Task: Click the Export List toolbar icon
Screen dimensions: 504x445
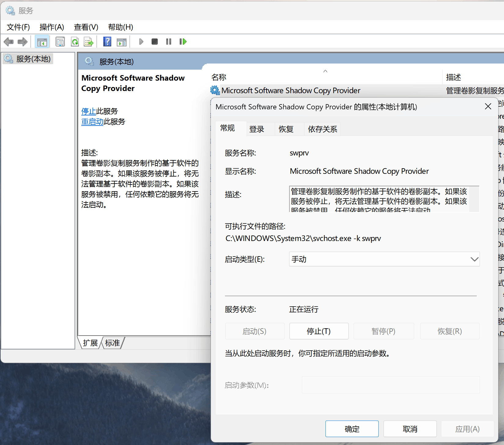Action: [x=89, y=42]
